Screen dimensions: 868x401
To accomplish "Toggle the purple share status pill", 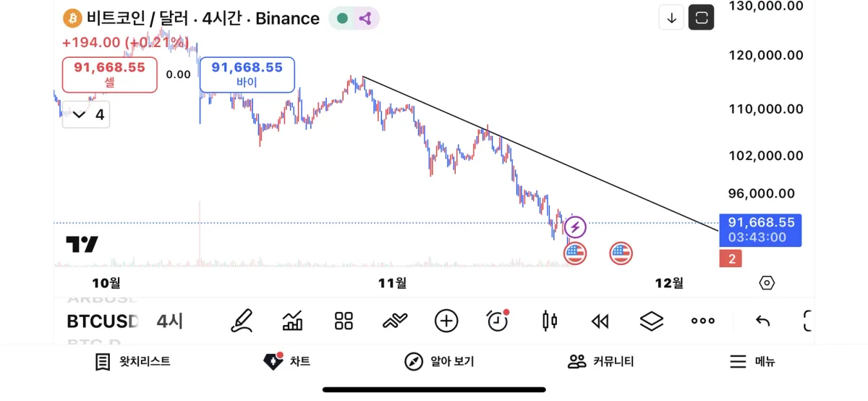I will click(354, 19).
